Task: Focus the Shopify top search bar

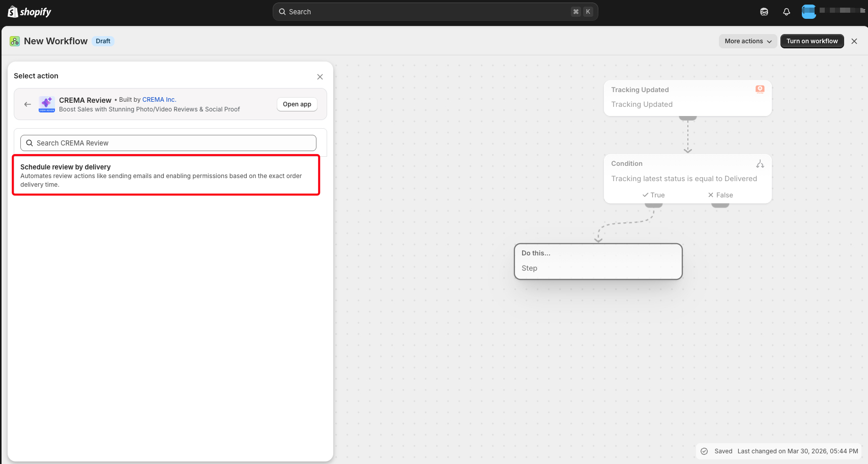Action: click(x=436, y=12)
